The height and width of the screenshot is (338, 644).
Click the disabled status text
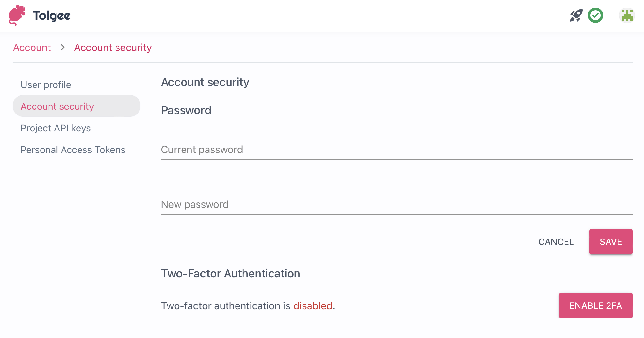[313, 305]
